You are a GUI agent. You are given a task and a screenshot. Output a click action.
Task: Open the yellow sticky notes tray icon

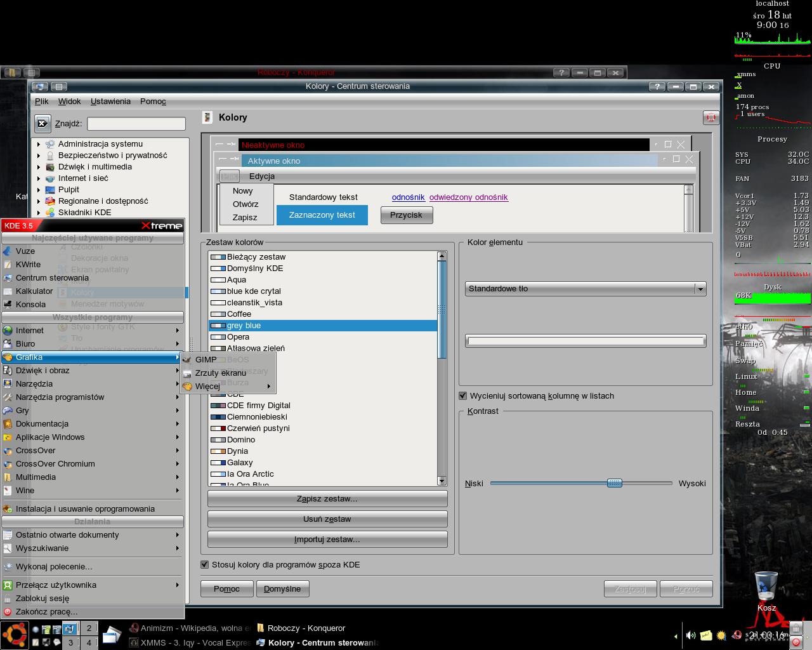click(x=706, y=635)
